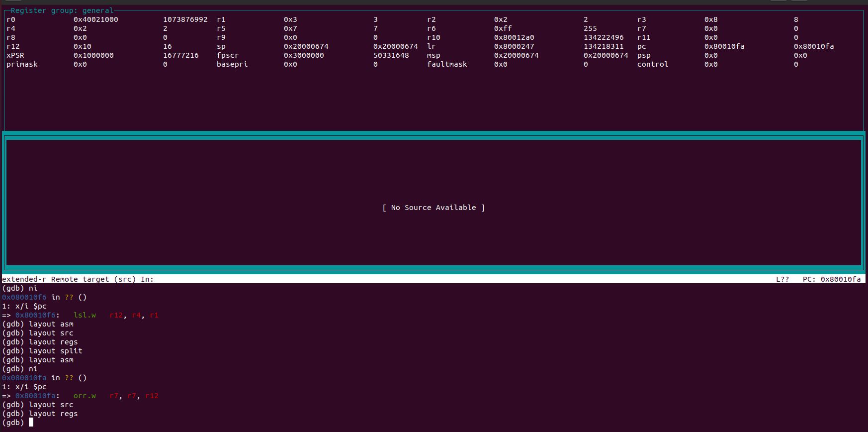The height and width of the screenshot is (432, 868).
Task: Click the L?? line indicator in status bar
Action: [x=782, y=279]
